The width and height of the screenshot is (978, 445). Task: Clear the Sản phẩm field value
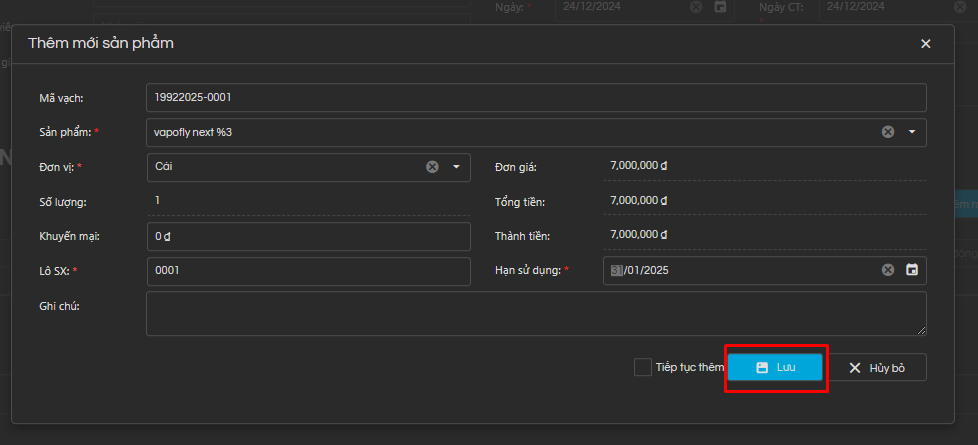coord(887,132)
